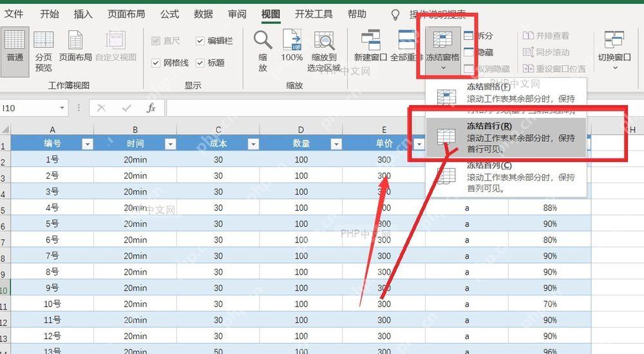Open the Insert (插入) tab
The image size is (644, 354).
(x=83, y=14)
